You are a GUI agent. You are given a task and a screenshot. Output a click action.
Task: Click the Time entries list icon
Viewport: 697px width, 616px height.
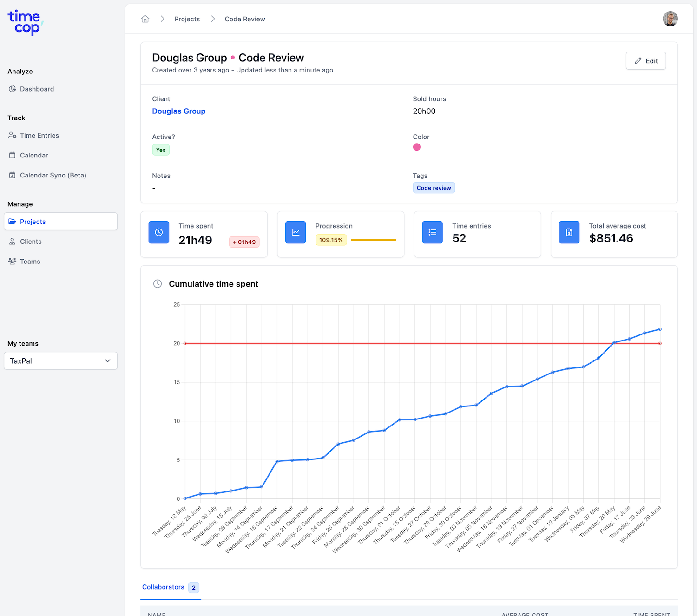pos(432,232)
